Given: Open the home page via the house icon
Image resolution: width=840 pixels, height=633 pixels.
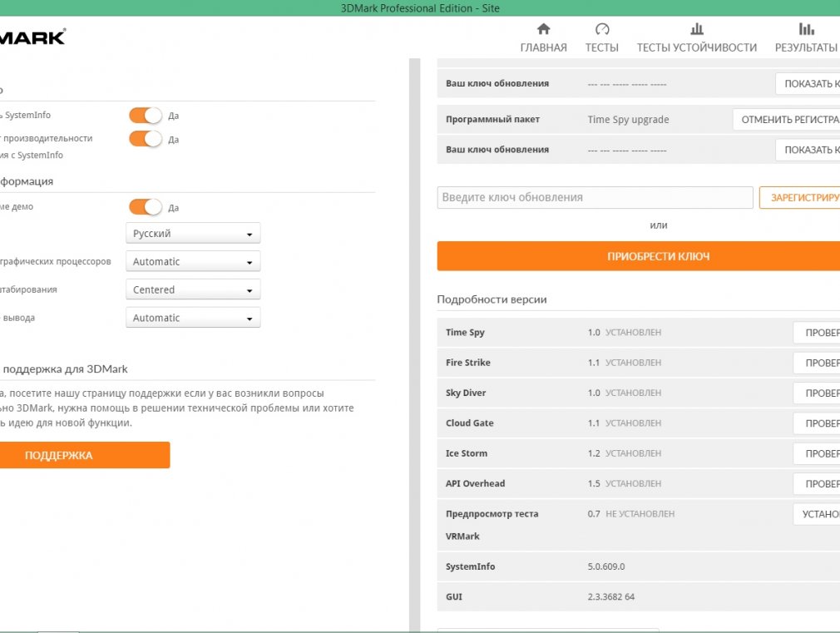Looking at the screenshot, I should tap(543, 29).
